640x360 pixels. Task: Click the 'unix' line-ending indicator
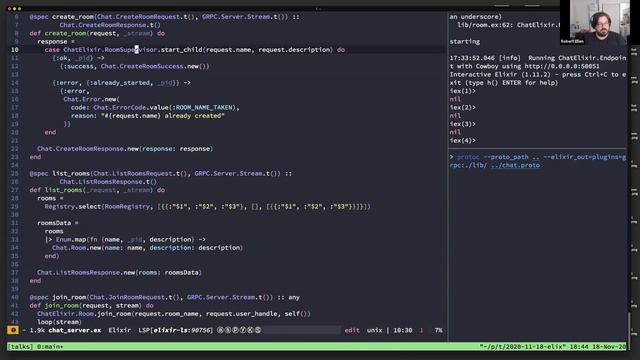click(374, 330)
